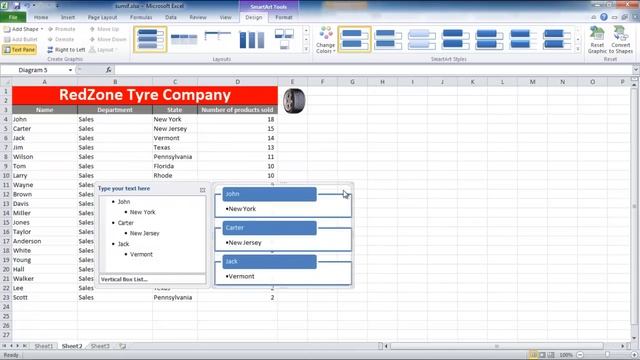Select the fifth layout thumbnail in Layouts

click(x=284, y=40)
